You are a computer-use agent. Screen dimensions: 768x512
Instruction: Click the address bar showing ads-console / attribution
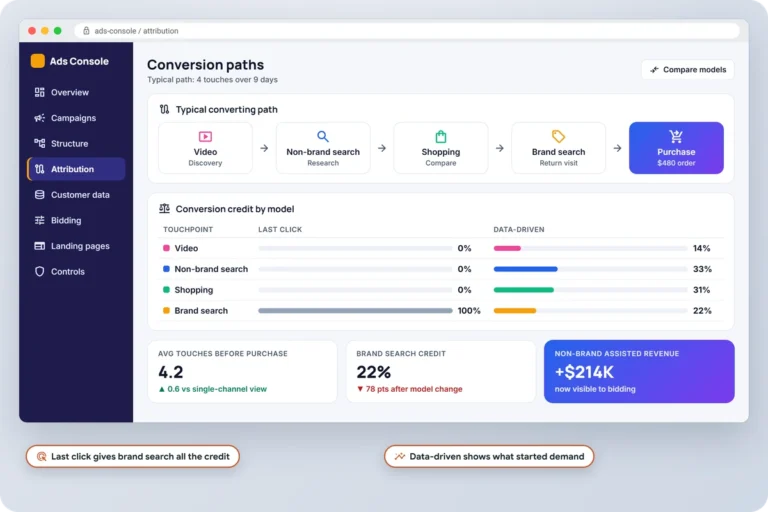(x=407, y=30)
